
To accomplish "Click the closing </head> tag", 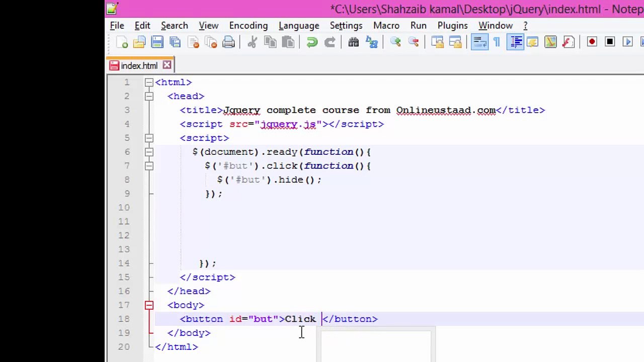I will coord(189,291).
